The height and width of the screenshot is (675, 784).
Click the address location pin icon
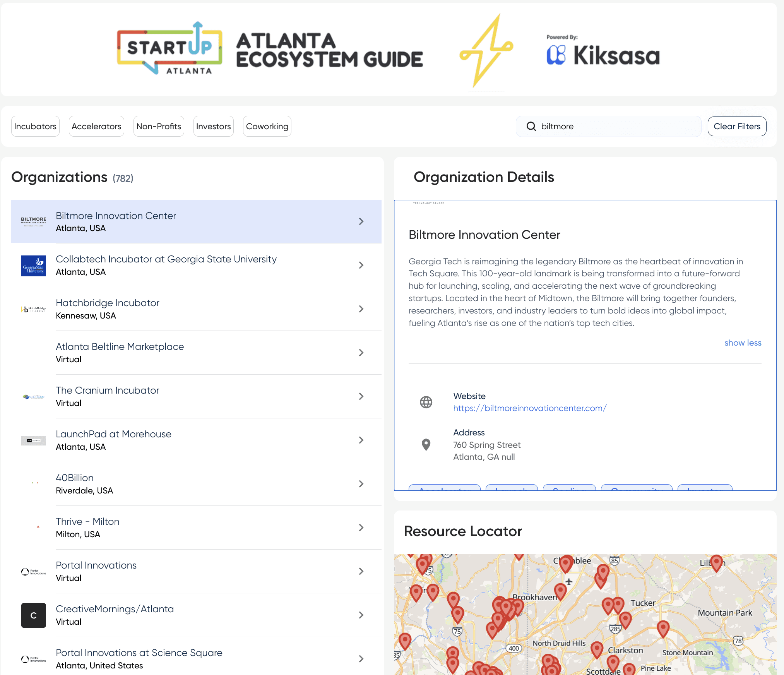426,444
